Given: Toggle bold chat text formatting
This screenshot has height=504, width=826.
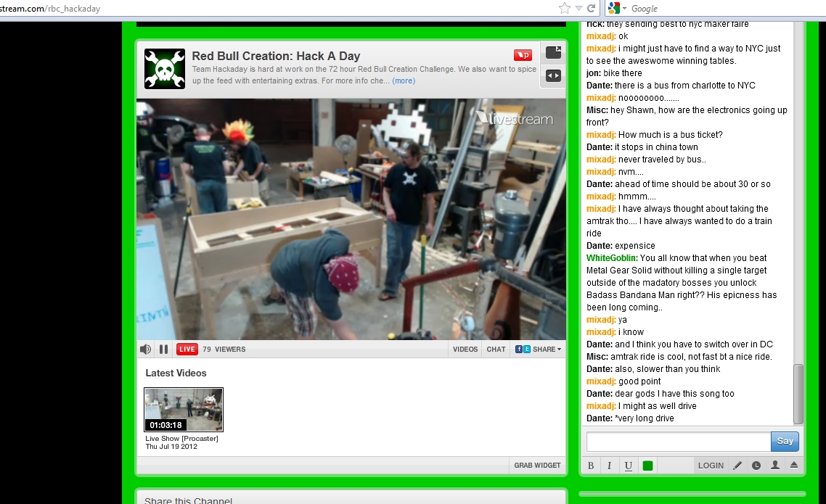Looking at the screenshot, I should tap(591, 466).
